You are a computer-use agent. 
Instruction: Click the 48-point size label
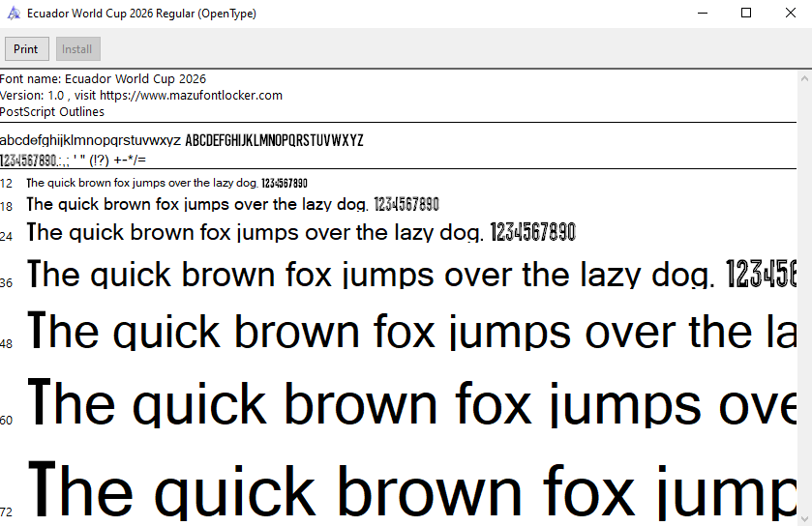coord(7,344)
